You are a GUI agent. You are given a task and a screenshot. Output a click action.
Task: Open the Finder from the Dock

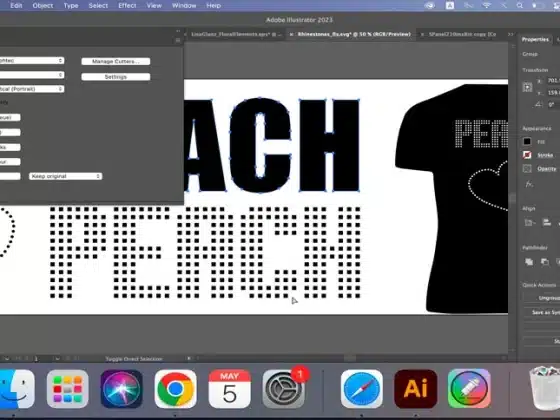tap(16, 389)
